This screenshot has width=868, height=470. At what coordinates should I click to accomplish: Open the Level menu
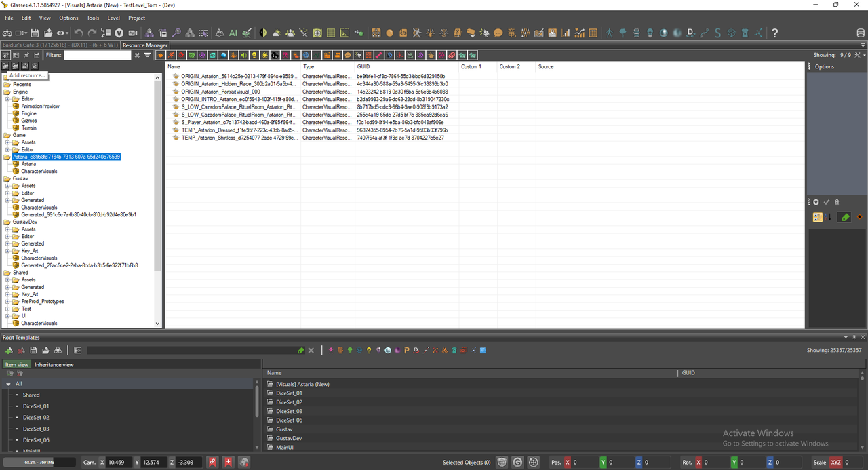pos(114,18)
